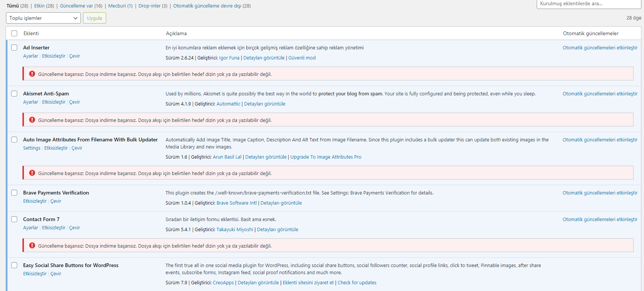644x291 pixels.
Task: Click Çevir under Easy Social Share Buttons
Action: coord(56,274)
